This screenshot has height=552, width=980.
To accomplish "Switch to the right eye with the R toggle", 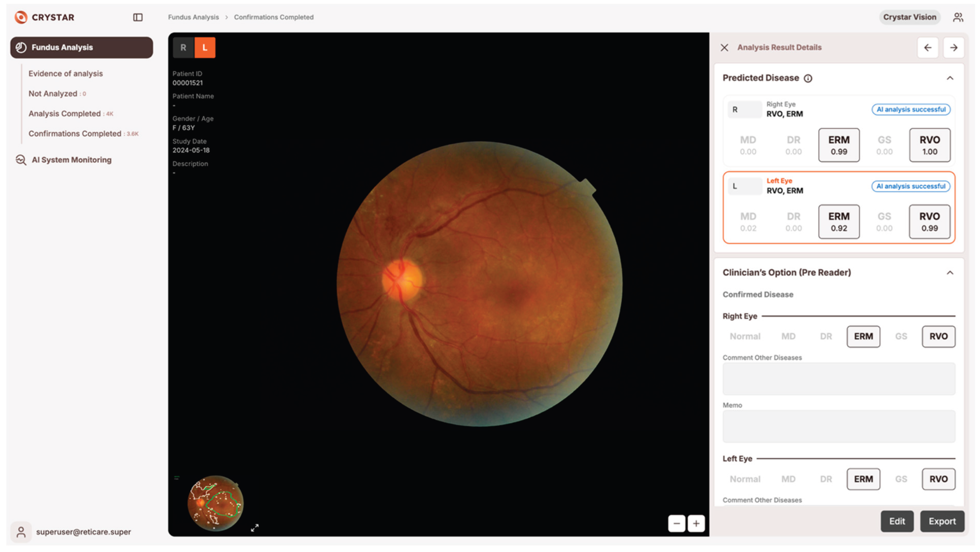I will 183,48.
